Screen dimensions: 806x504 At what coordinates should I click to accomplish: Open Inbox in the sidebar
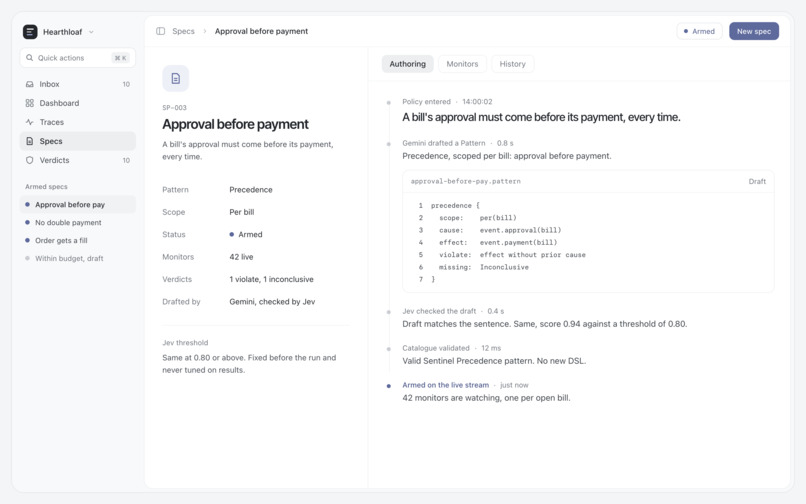(x=78, y=84)
